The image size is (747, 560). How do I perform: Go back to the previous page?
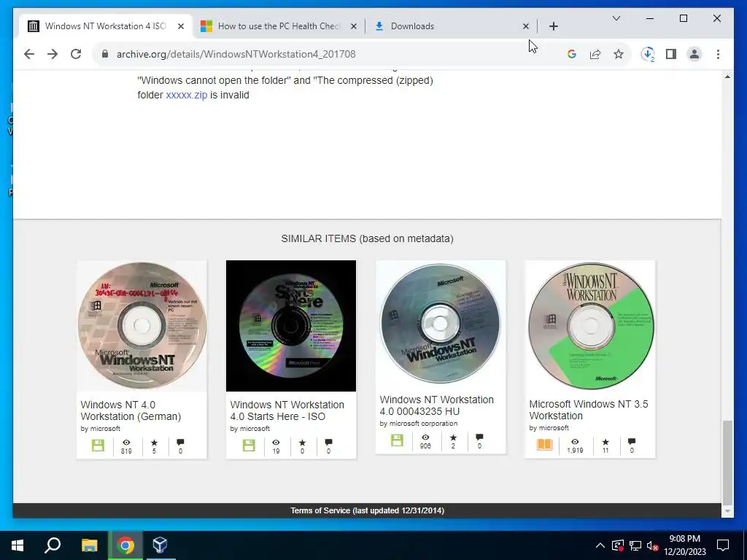[29, 54]
